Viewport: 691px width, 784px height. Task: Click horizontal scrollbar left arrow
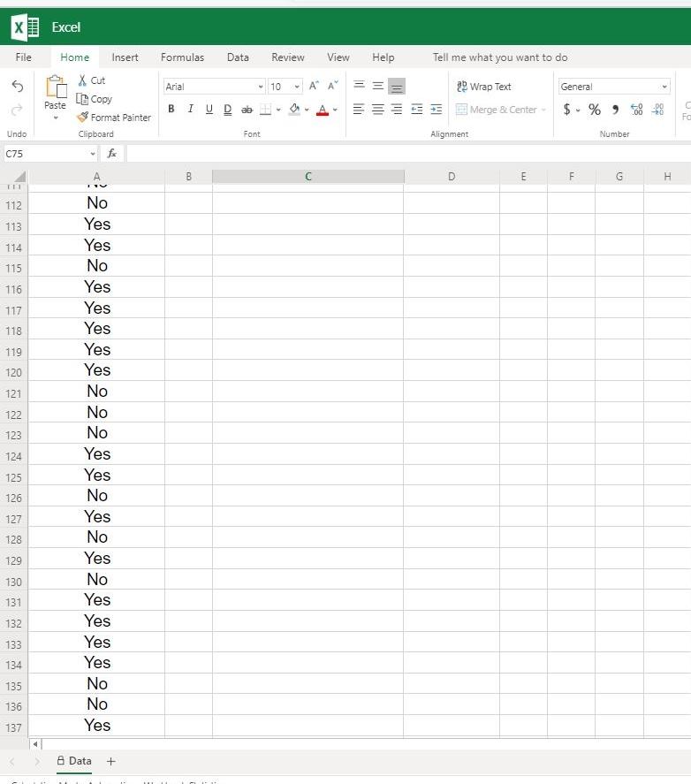click(x=35, y=744)
